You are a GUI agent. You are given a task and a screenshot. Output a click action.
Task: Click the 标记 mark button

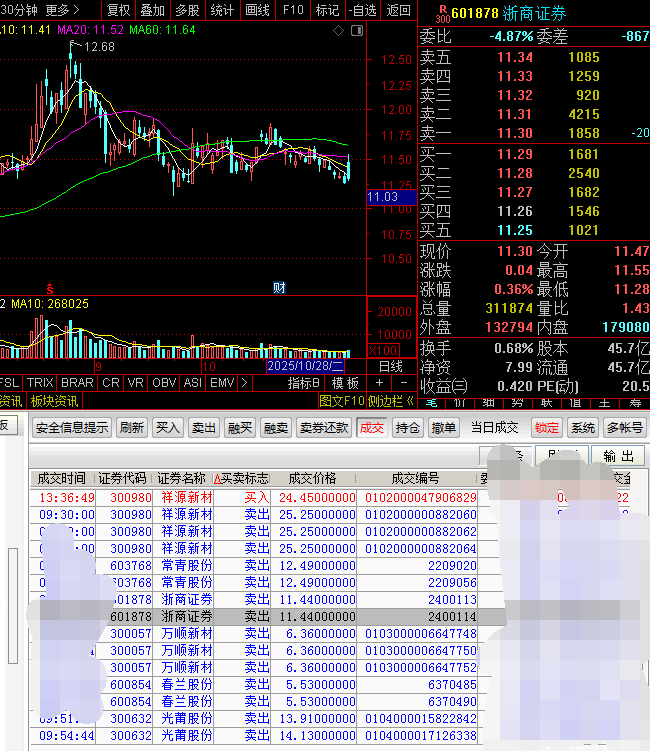tap(328, 10)
